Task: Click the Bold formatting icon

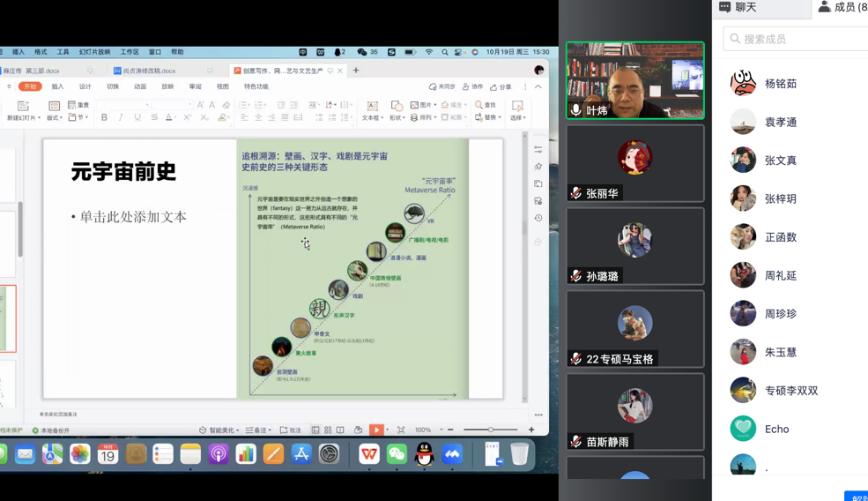Action: (104, 117)
